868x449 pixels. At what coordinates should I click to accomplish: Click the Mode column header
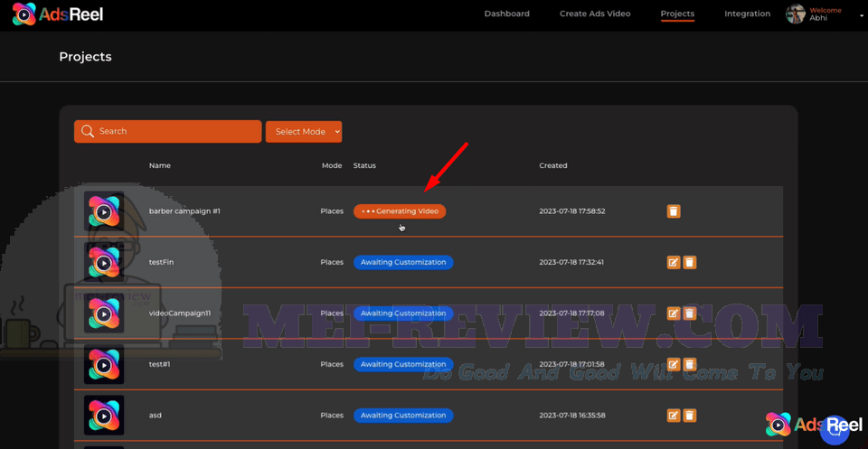pyautogui.click(x=332, y=165)
